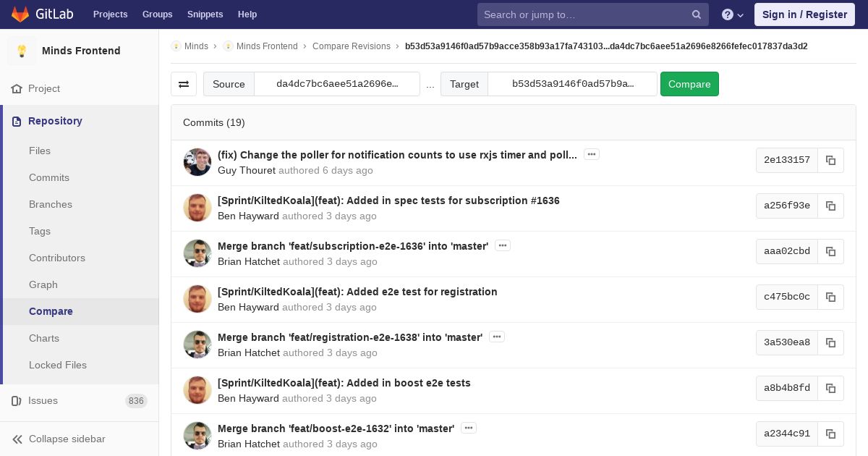This screenshot has width=868, height=456.
Task: Expand description of the poller fix commit
Action: click(x=592, y=154)
